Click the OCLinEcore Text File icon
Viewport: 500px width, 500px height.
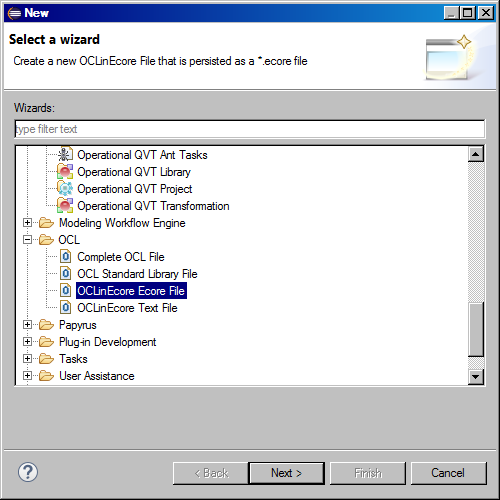[x=66, y=308]
